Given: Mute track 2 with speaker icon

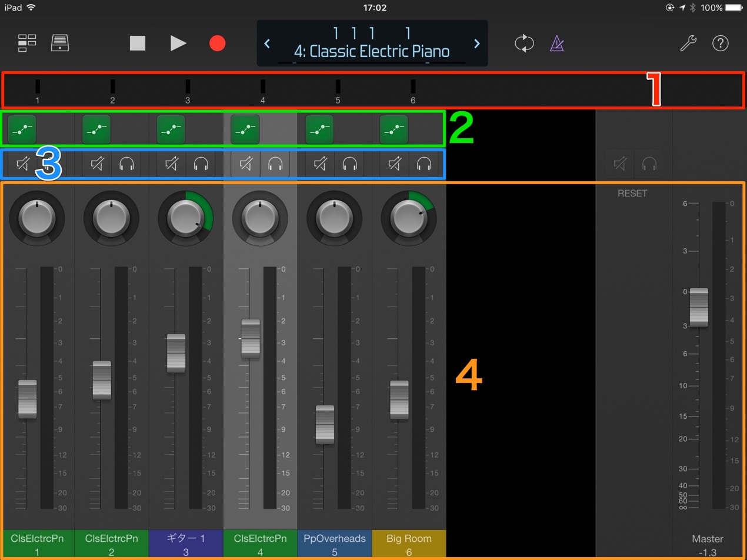Looking at the screenshot, I should coord(96,164).
